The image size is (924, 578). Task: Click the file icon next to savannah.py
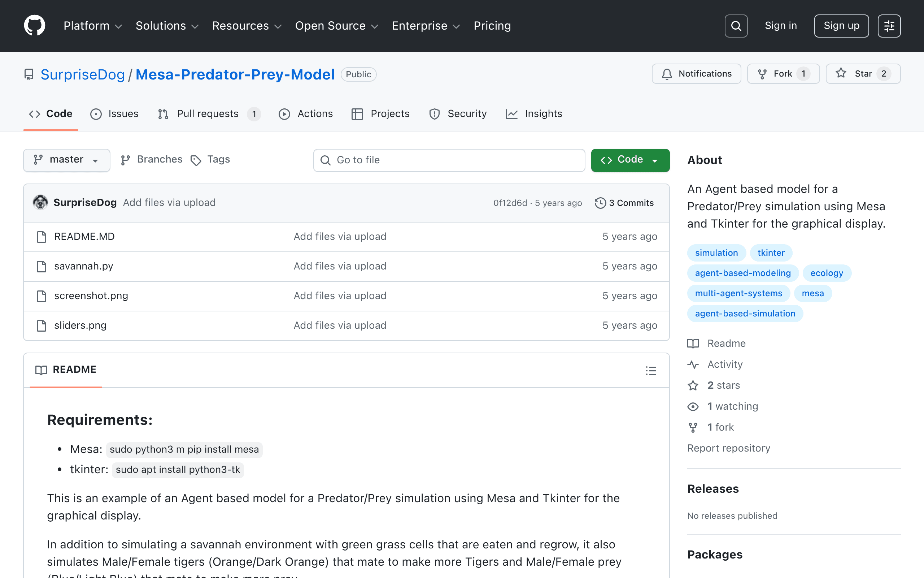[x=41, y=266]
